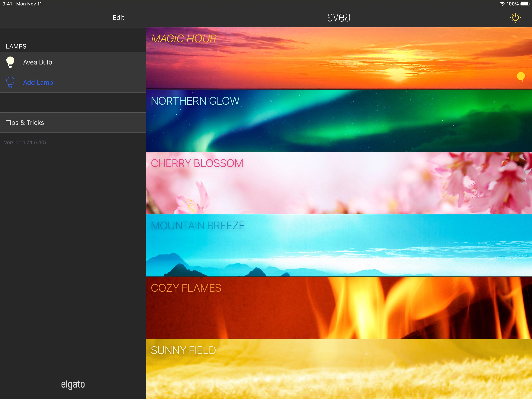The width and height of the screenshot is (532, 399).
Task: Tap the avea title logo
Action: pyautogui.click(x=339, y=17)
